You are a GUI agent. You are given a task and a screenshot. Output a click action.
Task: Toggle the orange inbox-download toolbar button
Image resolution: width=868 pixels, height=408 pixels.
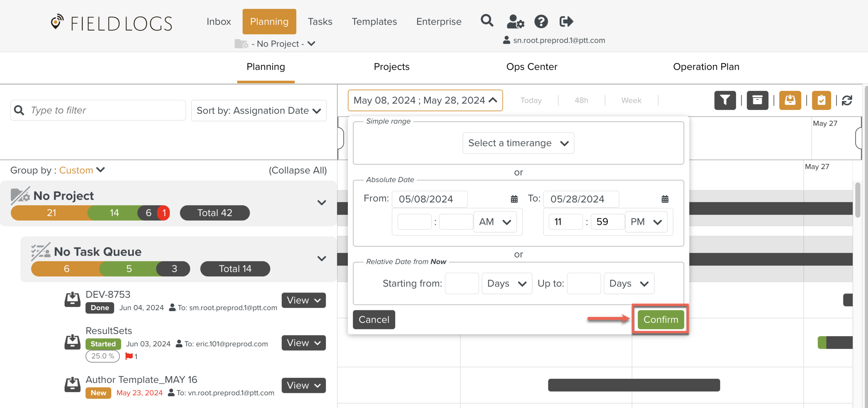[790, 100]
